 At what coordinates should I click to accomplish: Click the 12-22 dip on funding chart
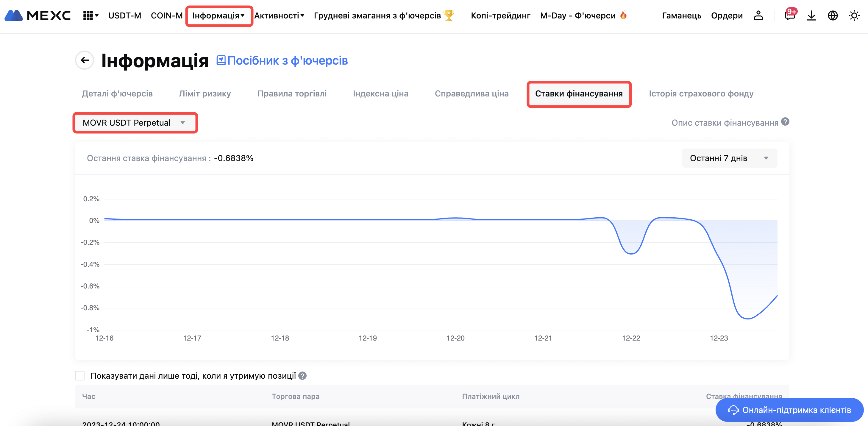[631, 253]
